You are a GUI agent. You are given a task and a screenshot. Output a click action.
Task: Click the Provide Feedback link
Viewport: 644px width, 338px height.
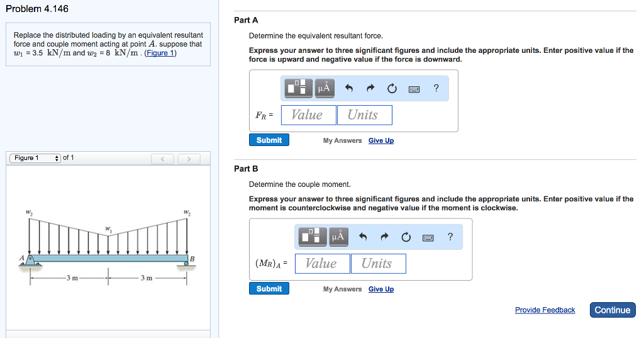[545, 310]
